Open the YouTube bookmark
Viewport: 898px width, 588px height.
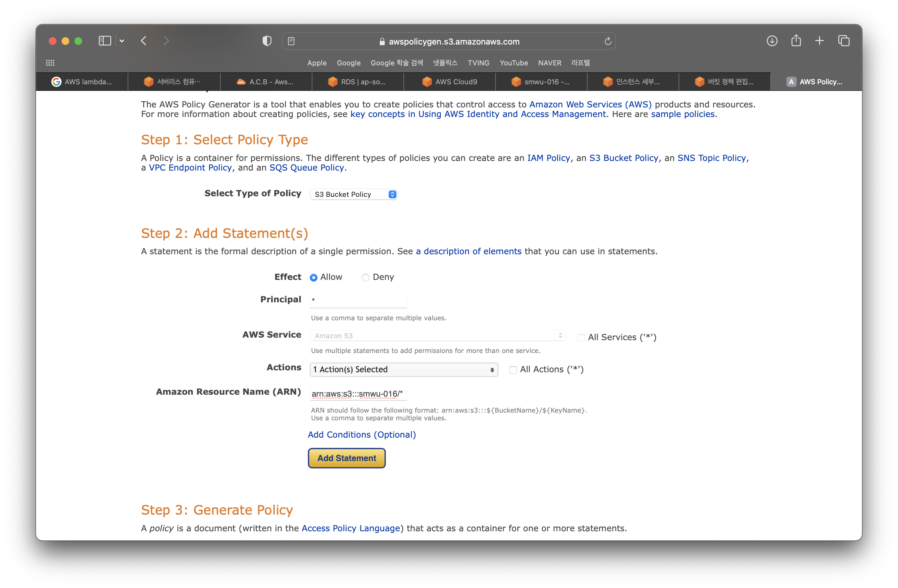click(x=513, y=63)
